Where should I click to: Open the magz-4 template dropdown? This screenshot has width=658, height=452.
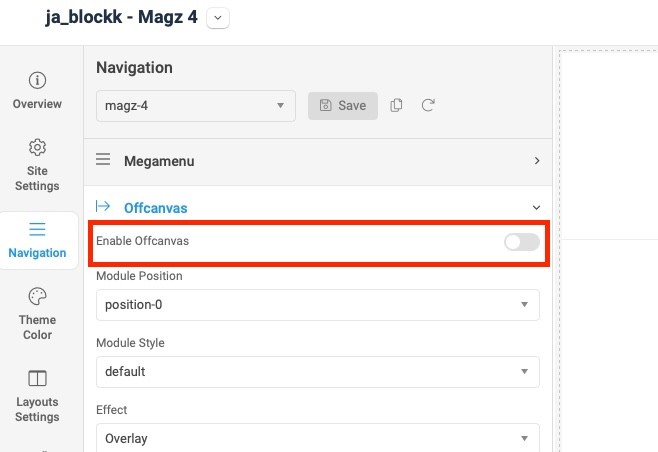click(196, 106)
